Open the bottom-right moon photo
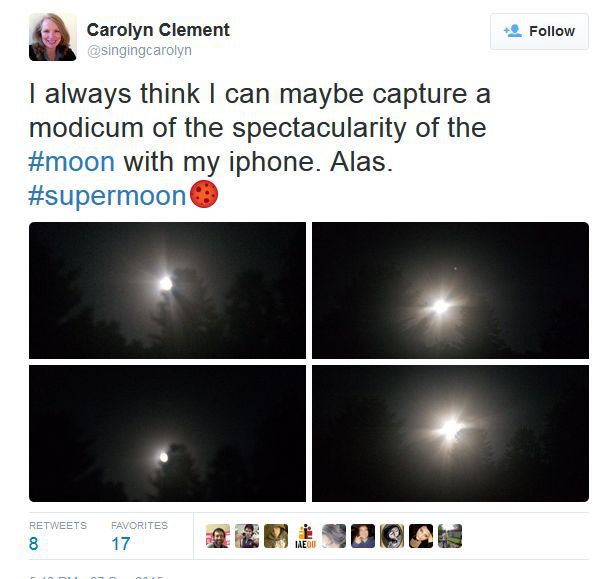 click(450, 433)
